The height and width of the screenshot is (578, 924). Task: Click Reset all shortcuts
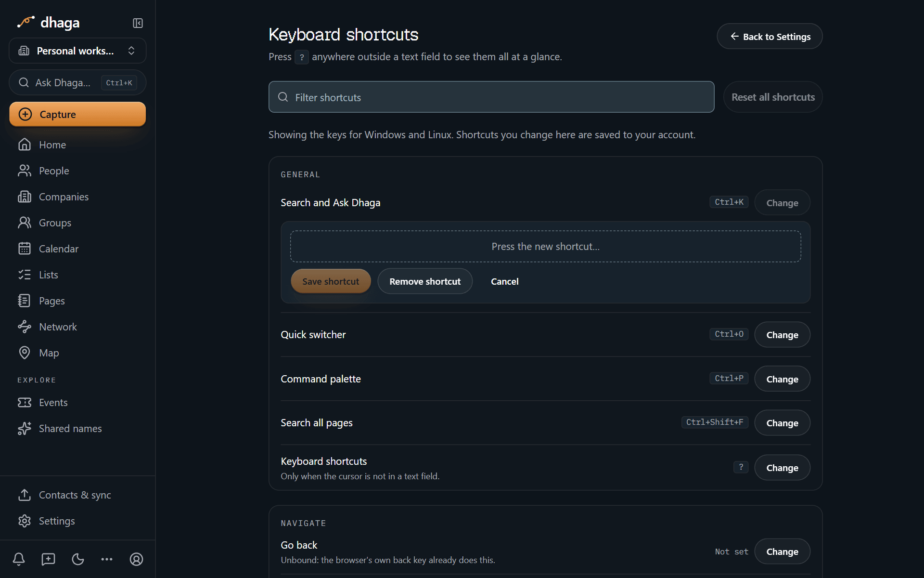[773, 97]
